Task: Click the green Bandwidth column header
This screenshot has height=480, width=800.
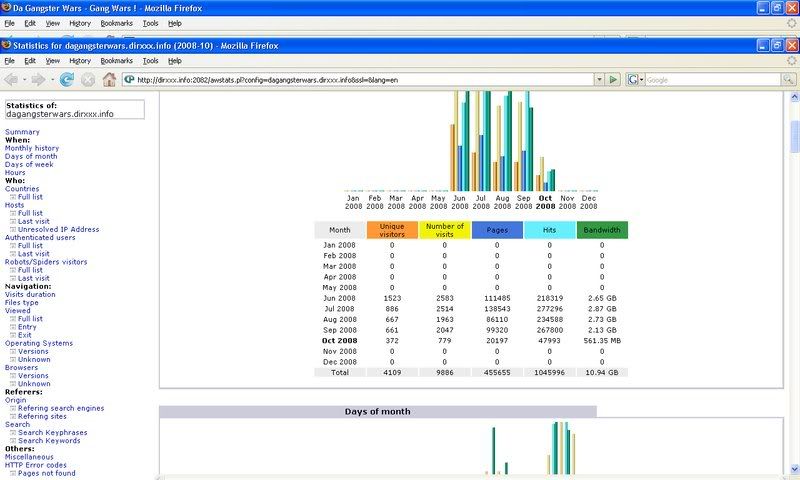Action: (x=602, y=230)
